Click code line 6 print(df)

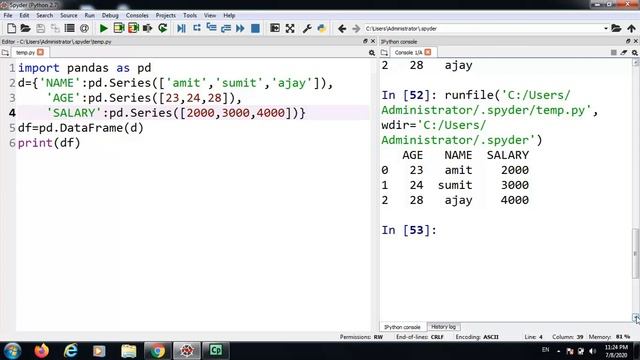point(49,143)
